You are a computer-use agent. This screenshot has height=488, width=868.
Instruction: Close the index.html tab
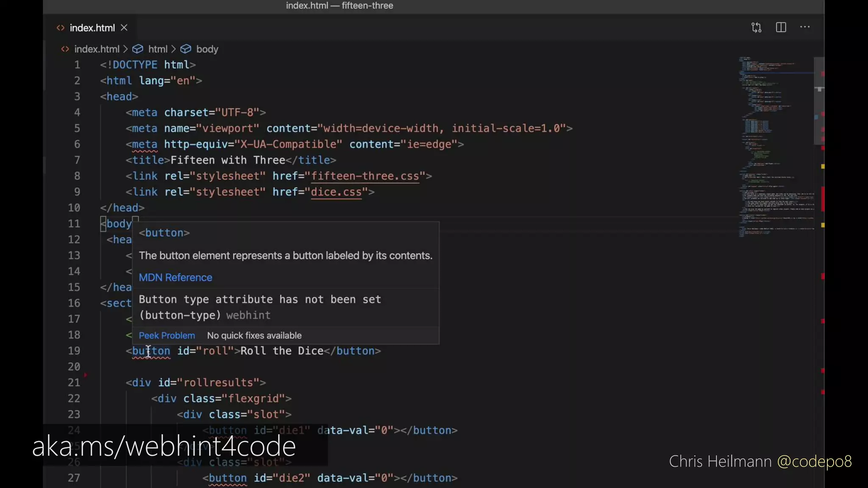pos(124,28)
